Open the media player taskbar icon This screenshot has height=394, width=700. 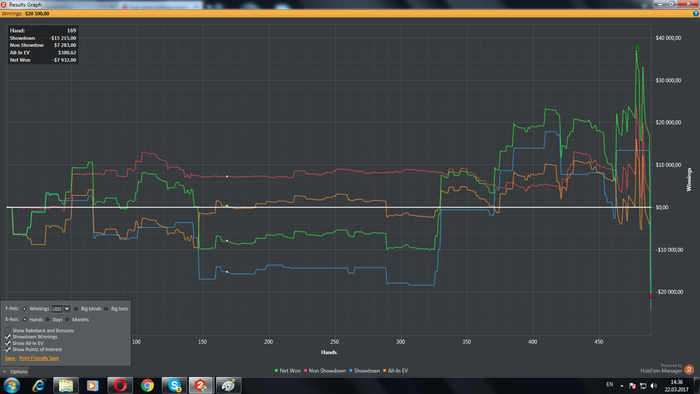[92, 386]
